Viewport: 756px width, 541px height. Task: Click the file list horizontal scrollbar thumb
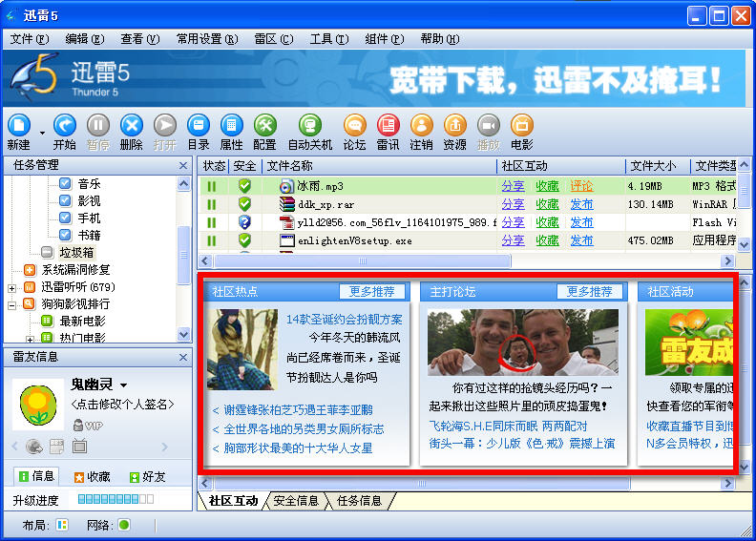(363, 261)
